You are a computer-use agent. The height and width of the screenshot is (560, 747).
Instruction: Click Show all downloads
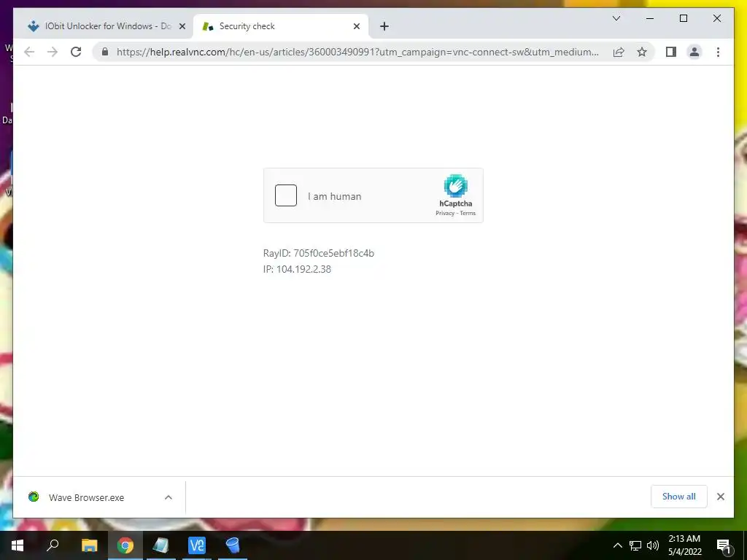coord(678,497)
